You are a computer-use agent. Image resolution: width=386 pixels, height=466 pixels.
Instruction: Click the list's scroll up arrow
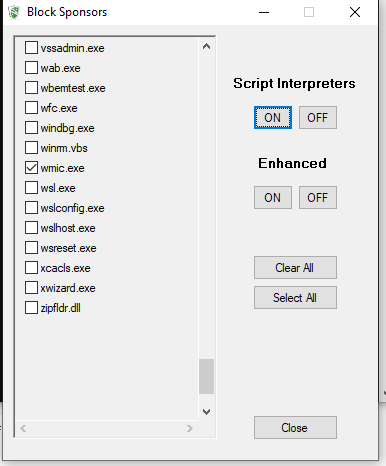point(206,47)
